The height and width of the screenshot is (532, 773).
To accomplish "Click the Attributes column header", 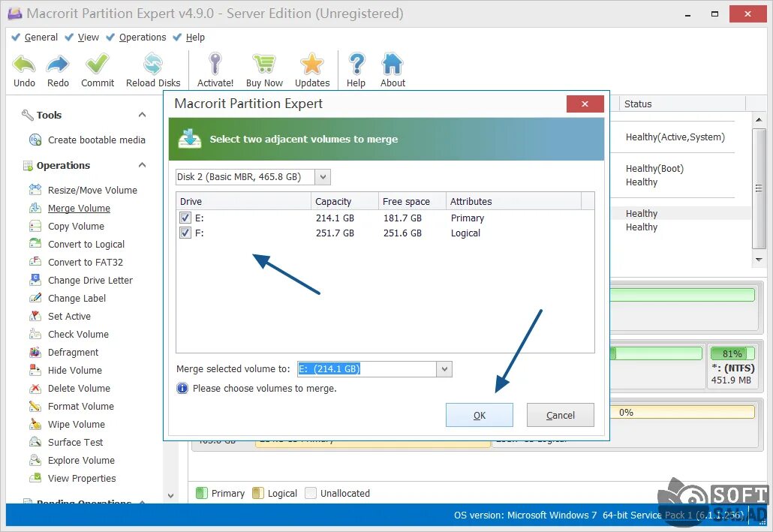I will click(x=513, y=201).
